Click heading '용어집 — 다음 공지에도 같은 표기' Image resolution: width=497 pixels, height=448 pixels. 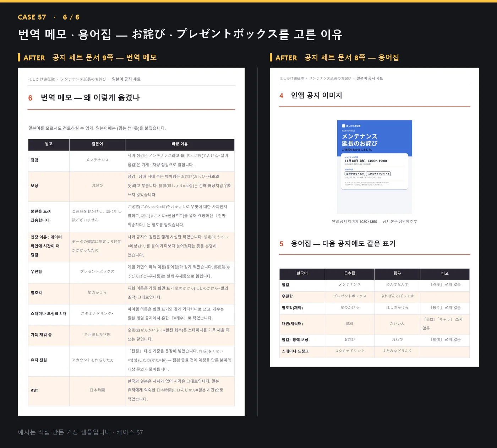(x=343, y=243)
